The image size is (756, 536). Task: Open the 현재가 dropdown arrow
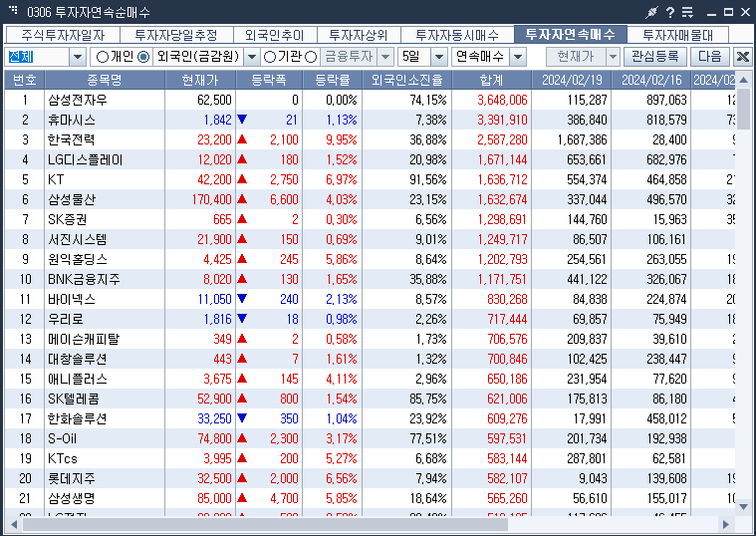tap(613, 57)
